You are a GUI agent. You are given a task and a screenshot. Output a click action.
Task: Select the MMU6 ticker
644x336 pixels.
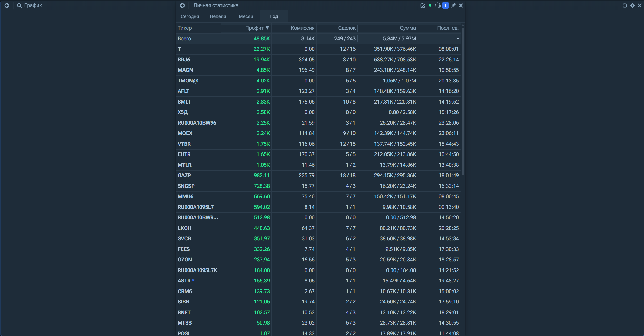click(186, 196)
